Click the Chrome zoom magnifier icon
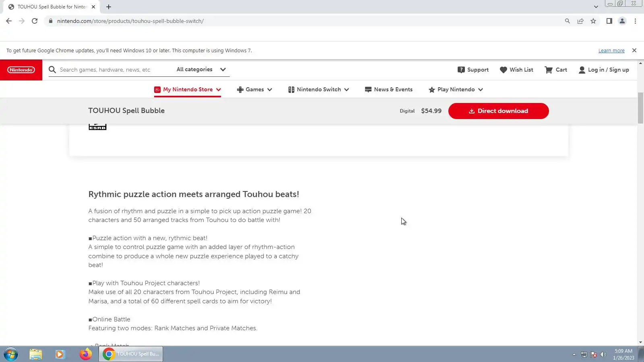Viewport: 644px width, 362px height. pos(568,21)
